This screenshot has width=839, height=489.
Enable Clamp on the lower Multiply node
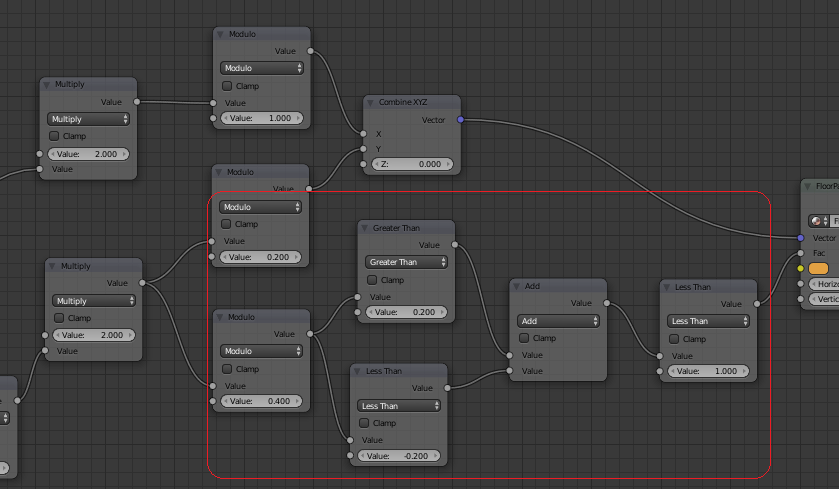(59, 318)
